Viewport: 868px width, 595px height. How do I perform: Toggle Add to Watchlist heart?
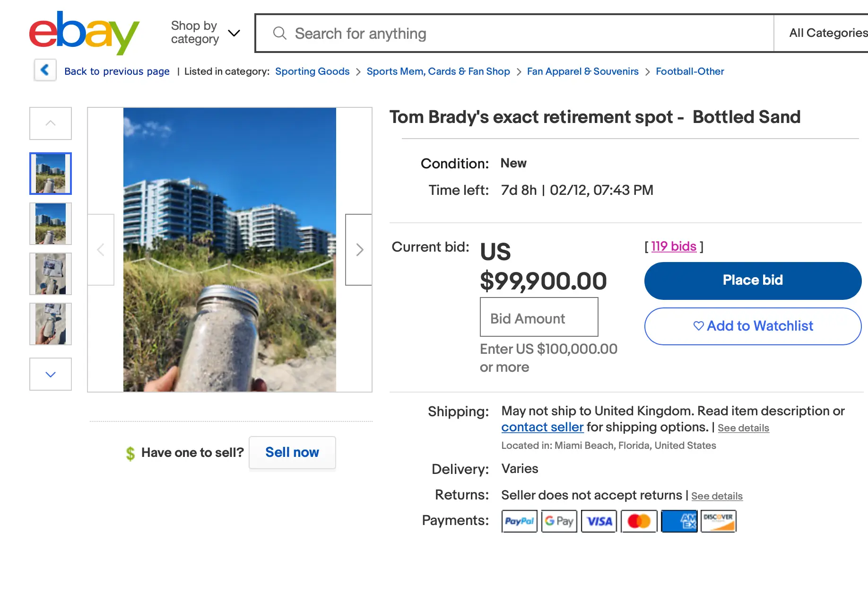point(698,326)
